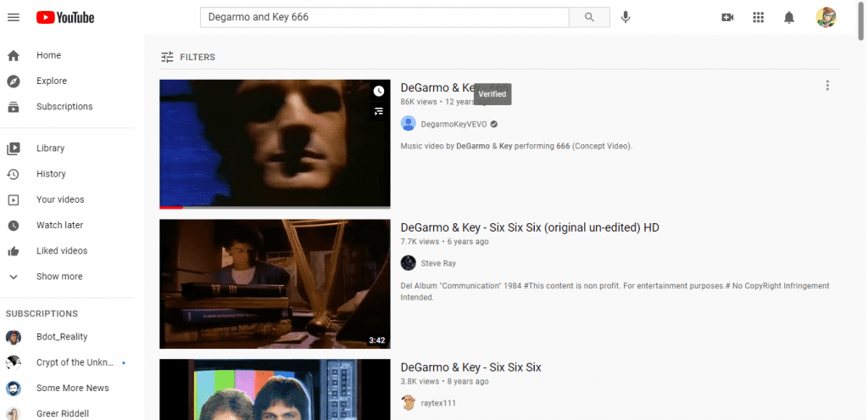
Task: Start voice search with the microphone
Action: click(x=626, y=17)
